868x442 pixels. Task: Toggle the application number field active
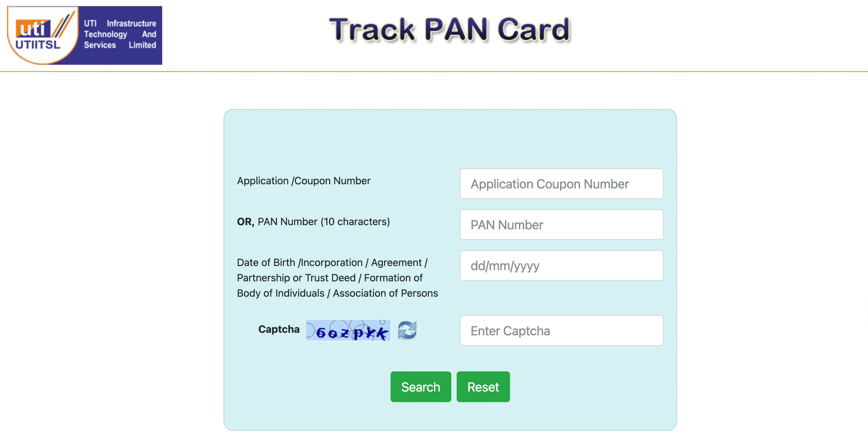[x=562, y=183]
